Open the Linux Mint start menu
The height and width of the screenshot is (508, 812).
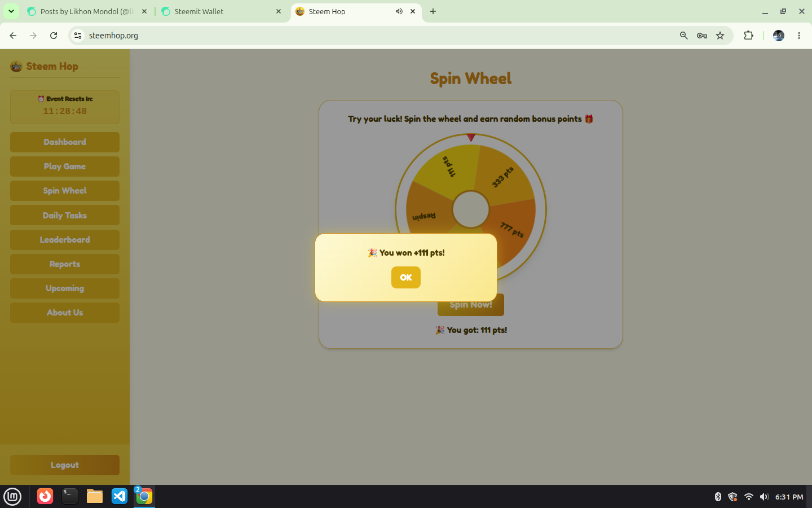[12, 496]
